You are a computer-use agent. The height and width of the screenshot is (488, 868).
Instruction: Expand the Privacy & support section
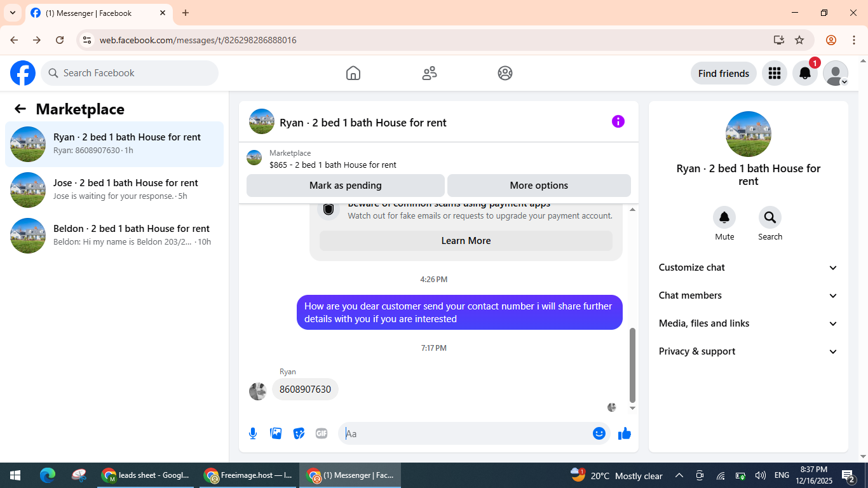tap(749, 351)
